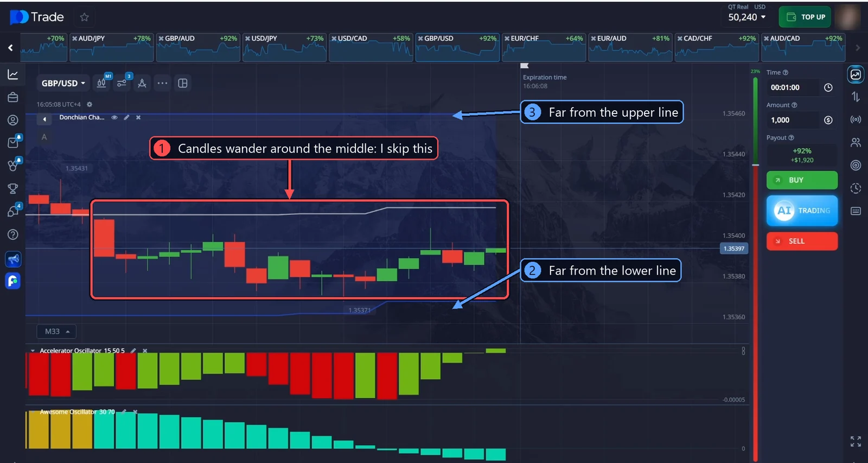The image size is (868, 463).
Task: Show Payout help tooltip icon
Action: 791,138
